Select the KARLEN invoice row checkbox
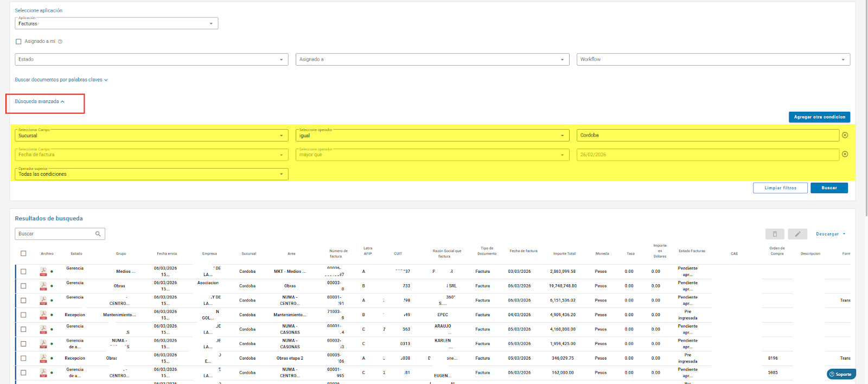Viewport: 868px width, 384px height. click(x=23, y=344)
